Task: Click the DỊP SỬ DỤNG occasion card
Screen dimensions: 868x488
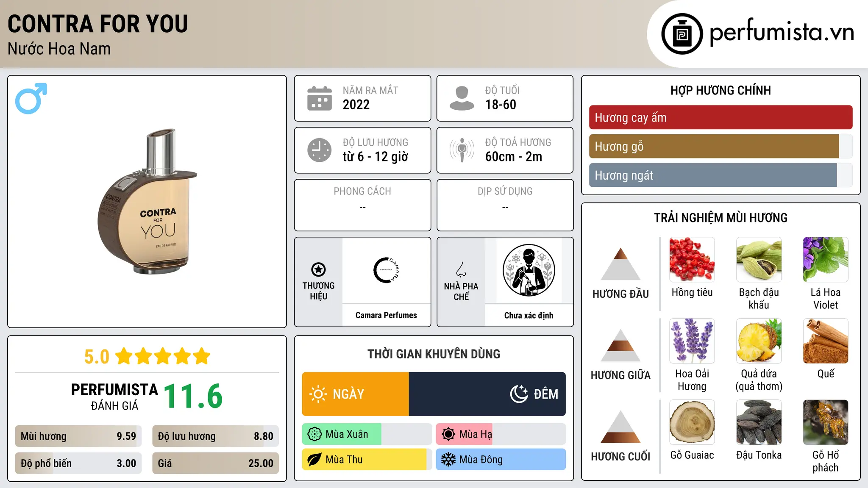Action: [x=505, y=205]
